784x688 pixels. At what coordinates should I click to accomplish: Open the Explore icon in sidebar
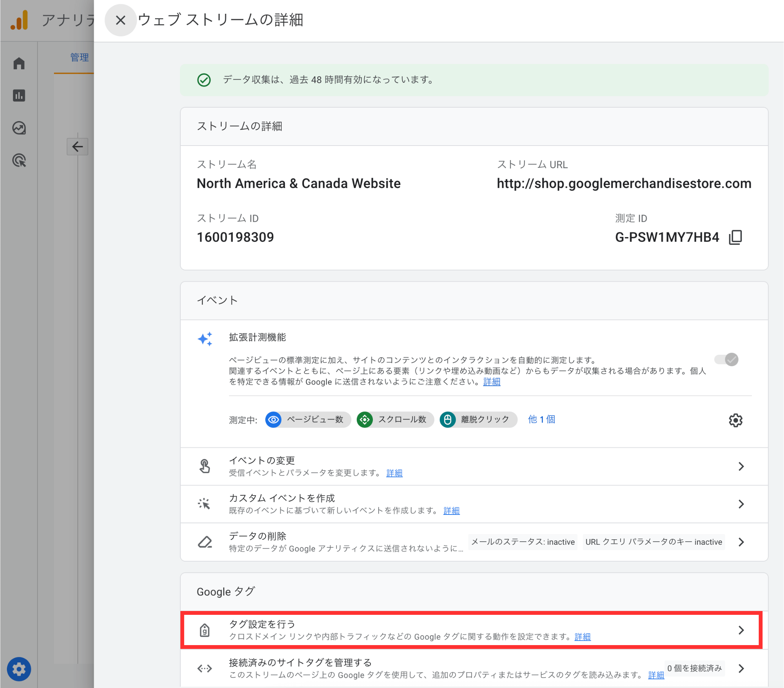coord(19,128)
